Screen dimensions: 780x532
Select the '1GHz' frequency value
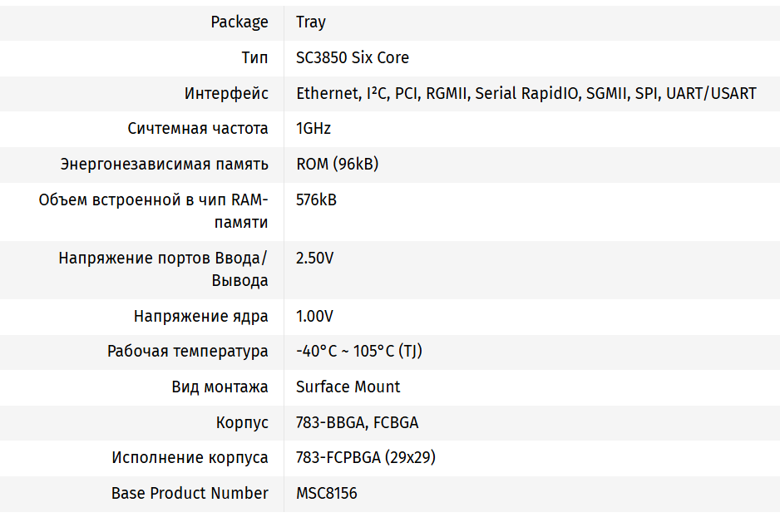click(x=313, y=129)
